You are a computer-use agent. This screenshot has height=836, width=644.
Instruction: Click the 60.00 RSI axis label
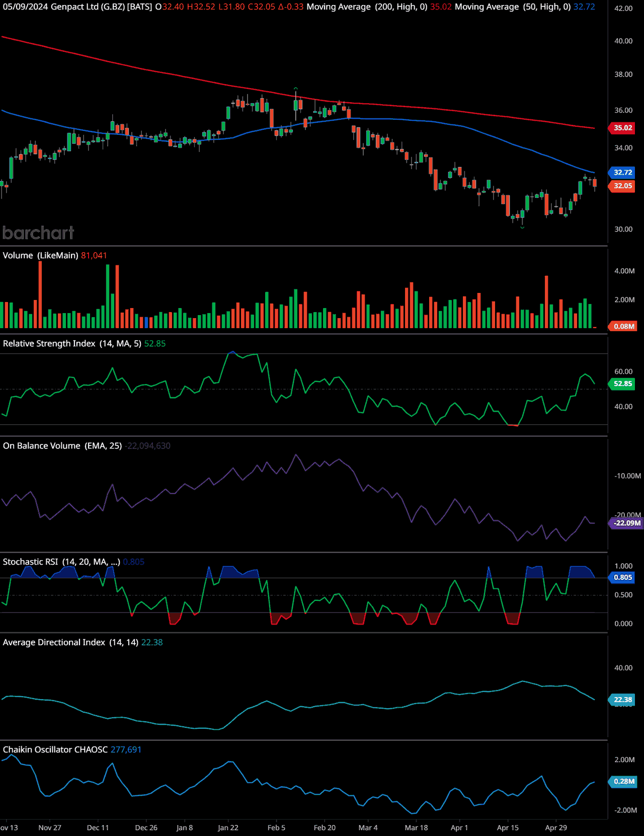click(x=623, y=371)
